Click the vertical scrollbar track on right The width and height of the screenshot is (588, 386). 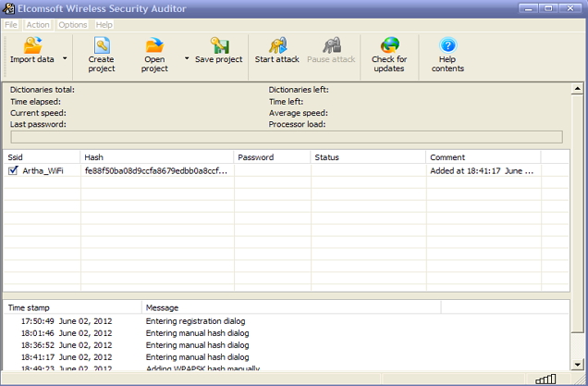point(577,345)
